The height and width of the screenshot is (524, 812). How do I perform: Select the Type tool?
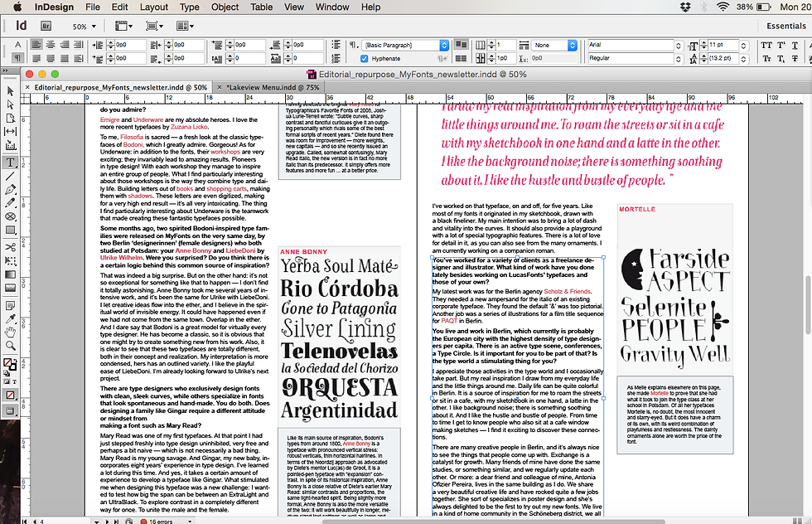coord(10,163)
